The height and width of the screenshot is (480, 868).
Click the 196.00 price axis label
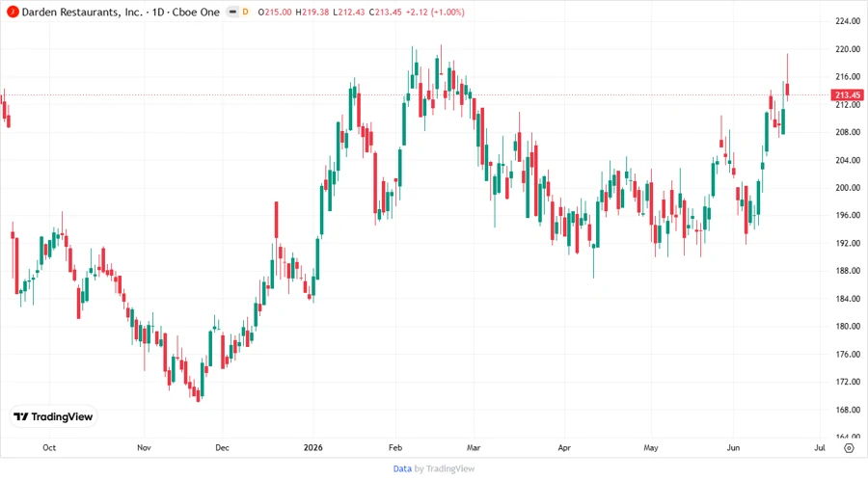[848, 215]
